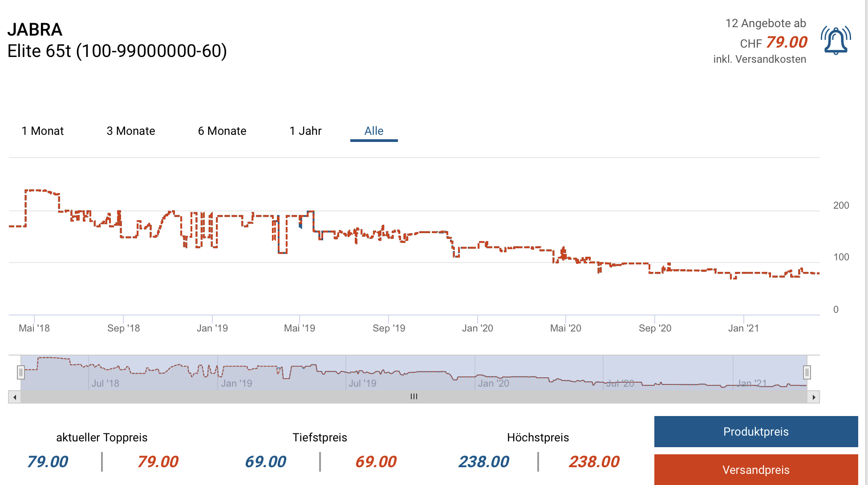Image resolution: width=868 pixels, height=485 pixels.
Task: Click the Jan '20 axis label
Action: click(x=477, y=328)
